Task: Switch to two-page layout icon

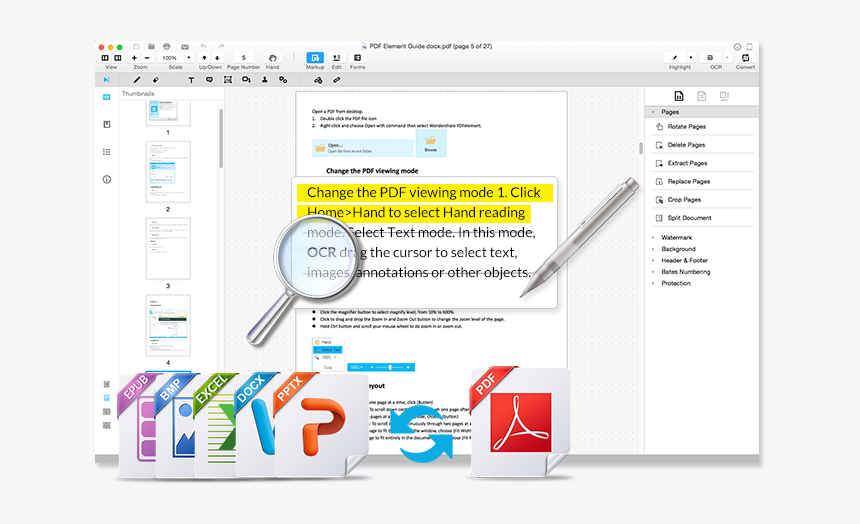Action: click(106, 412)
